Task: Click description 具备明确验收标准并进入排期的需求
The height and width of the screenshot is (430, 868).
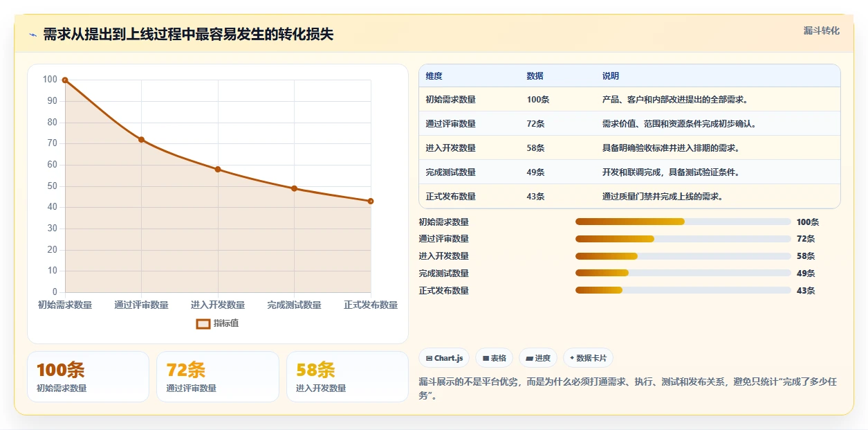Action: click(x=671, y=148)
